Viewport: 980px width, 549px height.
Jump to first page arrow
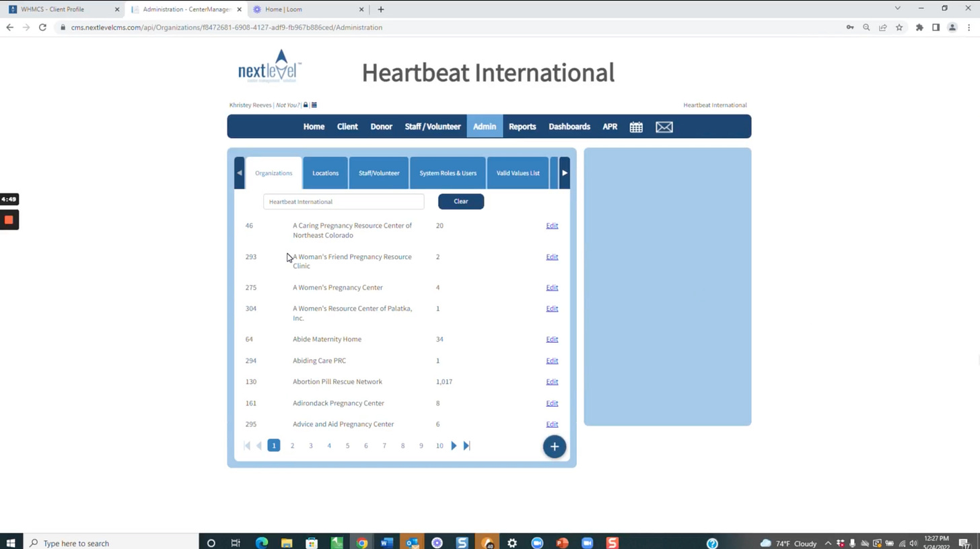247,445
